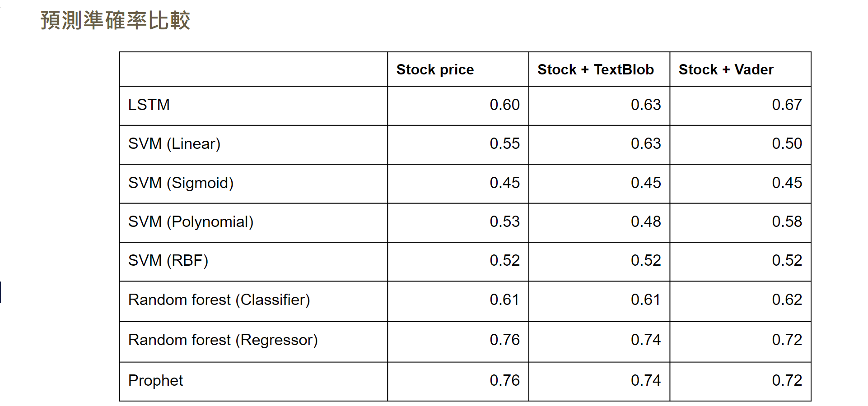Select the empty top-left table header cell

click(253, 69)
